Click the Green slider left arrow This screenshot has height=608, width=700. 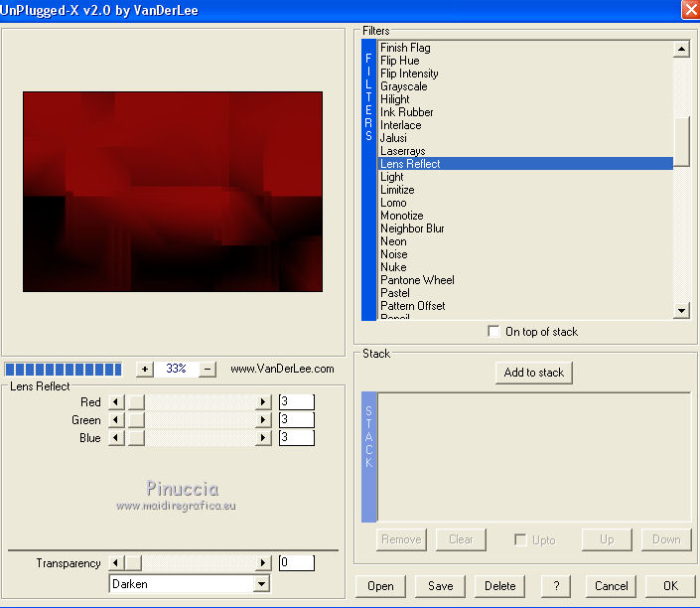click(x=116, y=420)
